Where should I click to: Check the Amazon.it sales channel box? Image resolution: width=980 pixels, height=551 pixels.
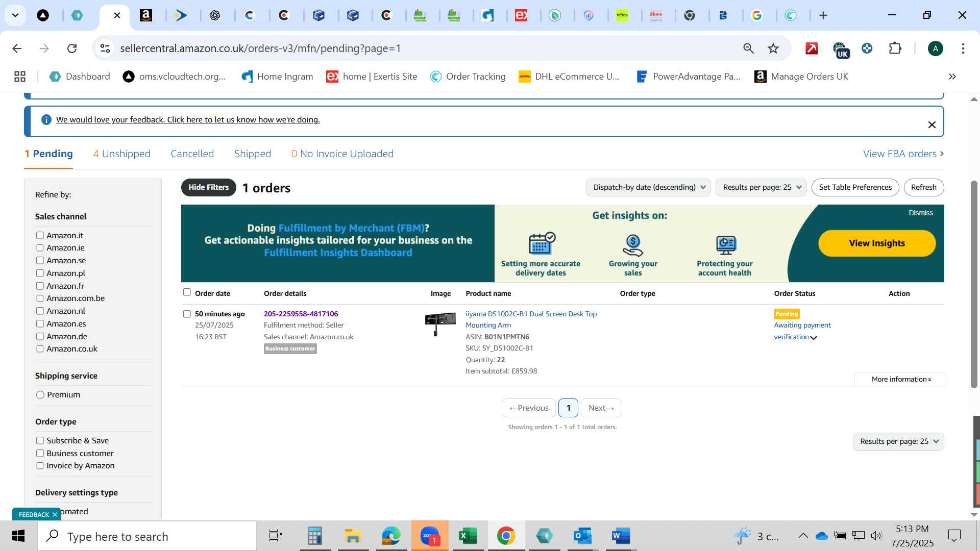40,236
